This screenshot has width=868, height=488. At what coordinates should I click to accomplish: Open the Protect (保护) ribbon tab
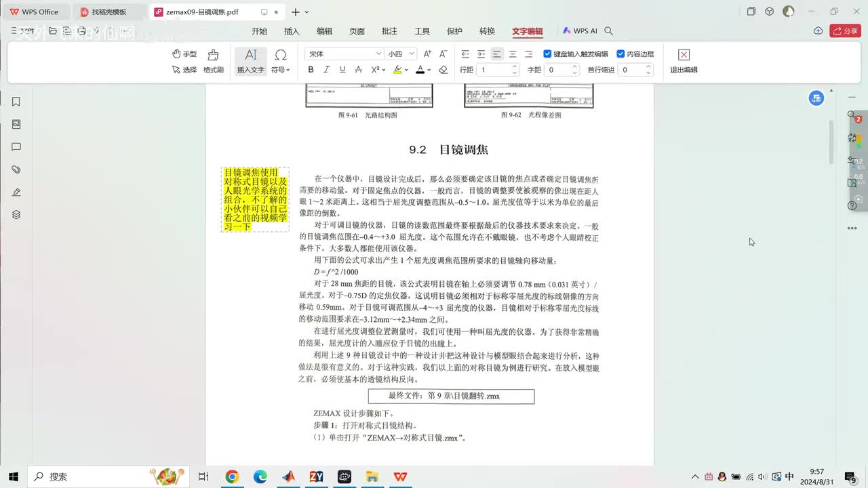[x=454, y=31]
